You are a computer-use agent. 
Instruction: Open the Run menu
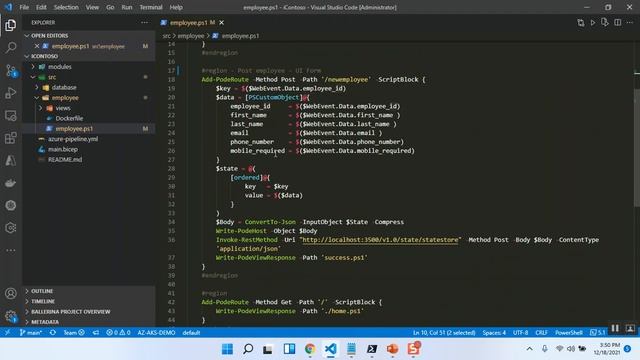point(127,7)
